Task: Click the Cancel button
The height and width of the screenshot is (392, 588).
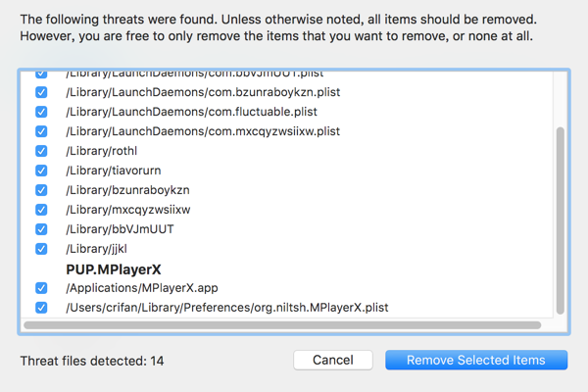Action: 332,360
